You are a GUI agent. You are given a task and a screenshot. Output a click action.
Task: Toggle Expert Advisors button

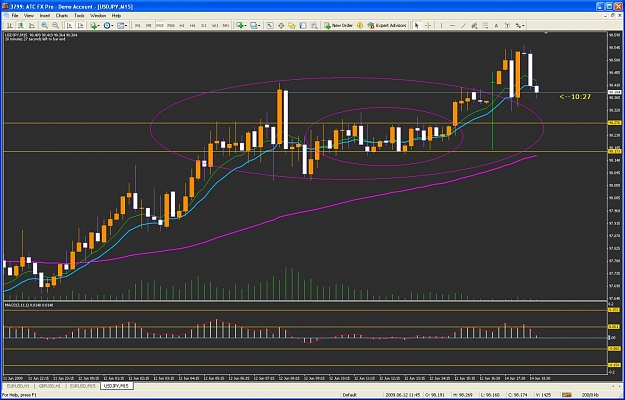(387, 25)
